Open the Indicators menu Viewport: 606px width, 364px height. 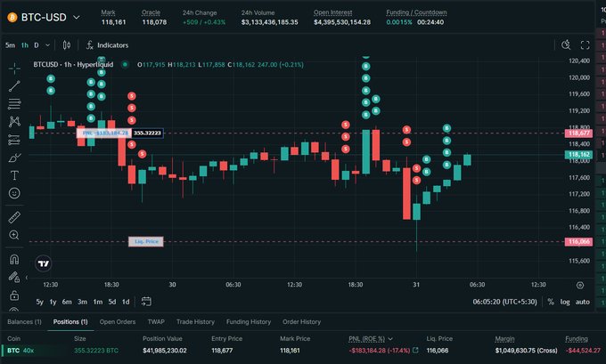(107, 45)
